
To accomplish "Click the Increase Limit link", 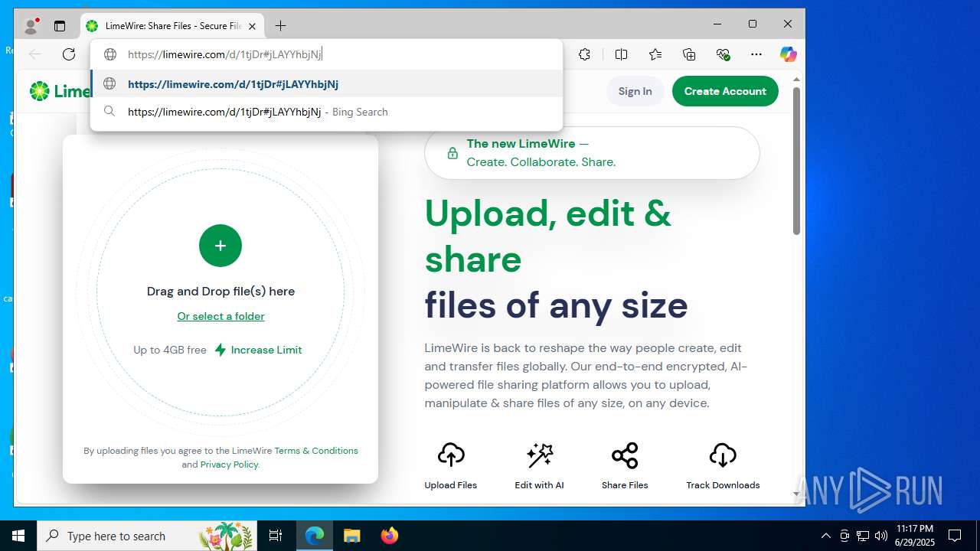I will [258, 350].
